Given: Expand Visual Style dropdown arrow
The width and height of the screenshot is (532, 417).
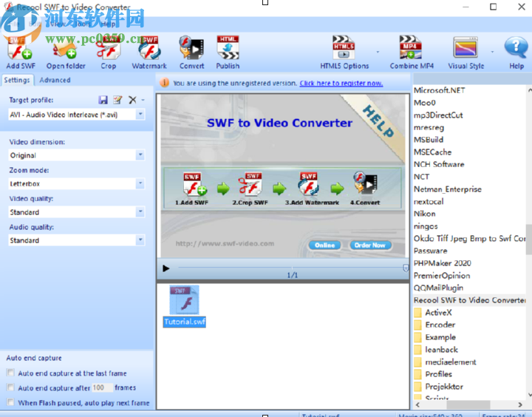Looking at the screenshot, I should coord(492,52).
